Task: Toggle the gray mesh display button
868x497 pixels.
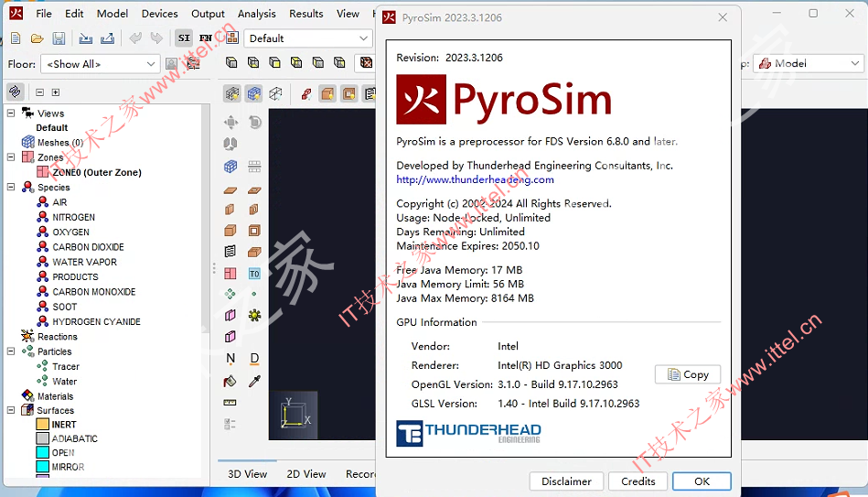Action: (x=232, y=93)
